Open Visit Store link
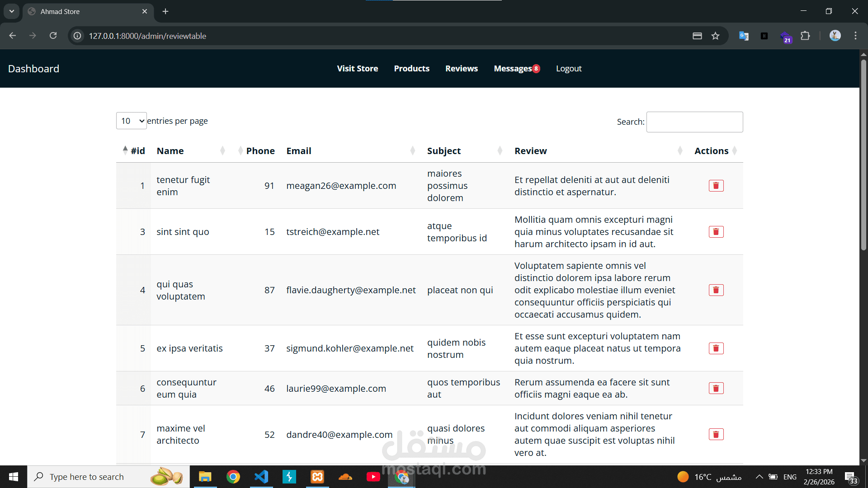The image size is (868, 488). click(357, 69)
